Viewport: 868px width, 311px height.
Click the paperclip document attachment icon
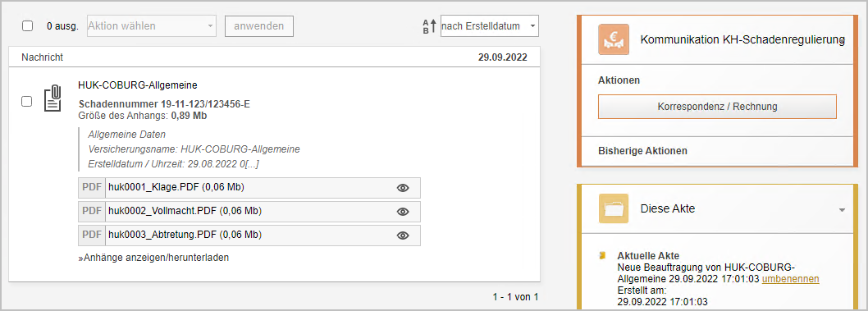click(x=53, y=99)
